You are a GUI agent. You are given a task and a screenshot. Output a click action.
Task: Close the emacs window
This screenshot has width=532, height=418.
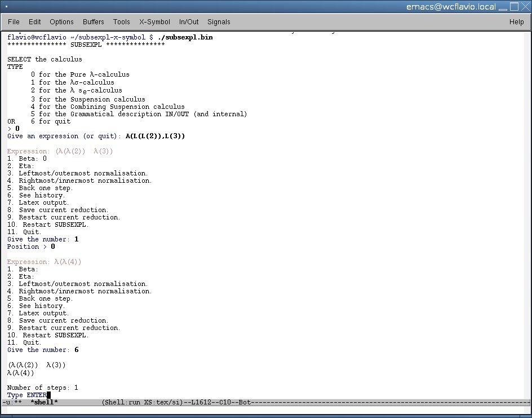click(525, 7)
